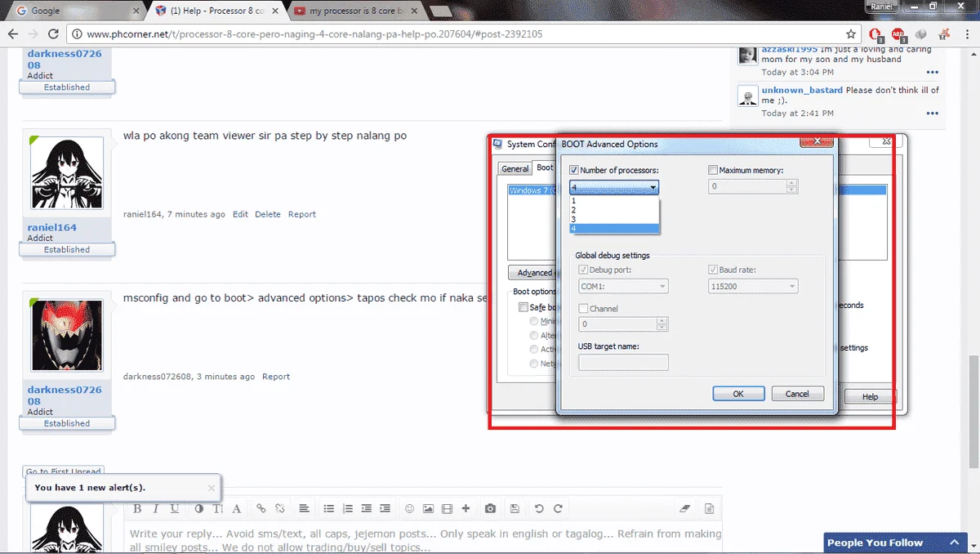Insert media with the film icon
Viewport: 980px width, 554px height.
coord(447,508)
